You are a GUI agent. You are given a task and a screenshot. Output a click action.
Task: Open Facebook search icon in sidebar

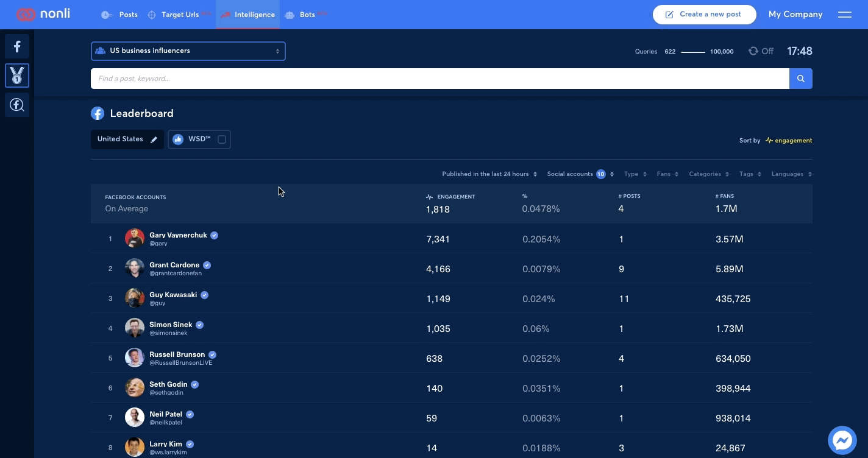click(17, 105)
